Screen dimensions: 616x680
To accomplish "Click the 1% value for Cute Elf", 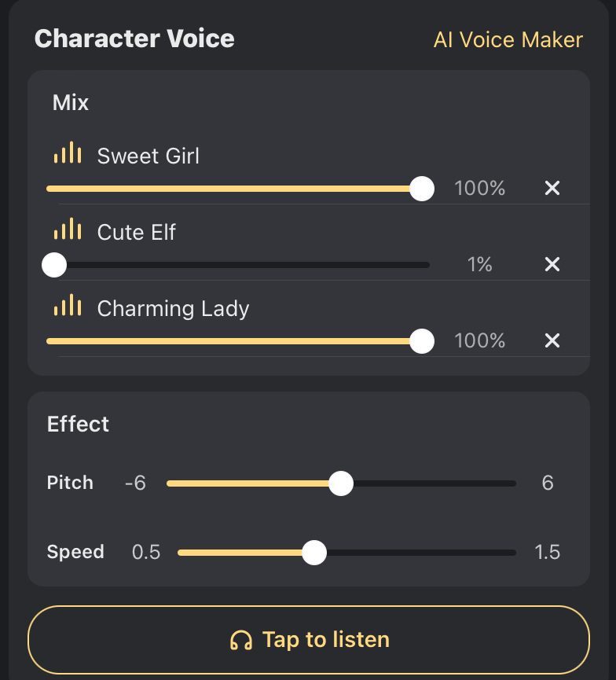I will [479, 265].
